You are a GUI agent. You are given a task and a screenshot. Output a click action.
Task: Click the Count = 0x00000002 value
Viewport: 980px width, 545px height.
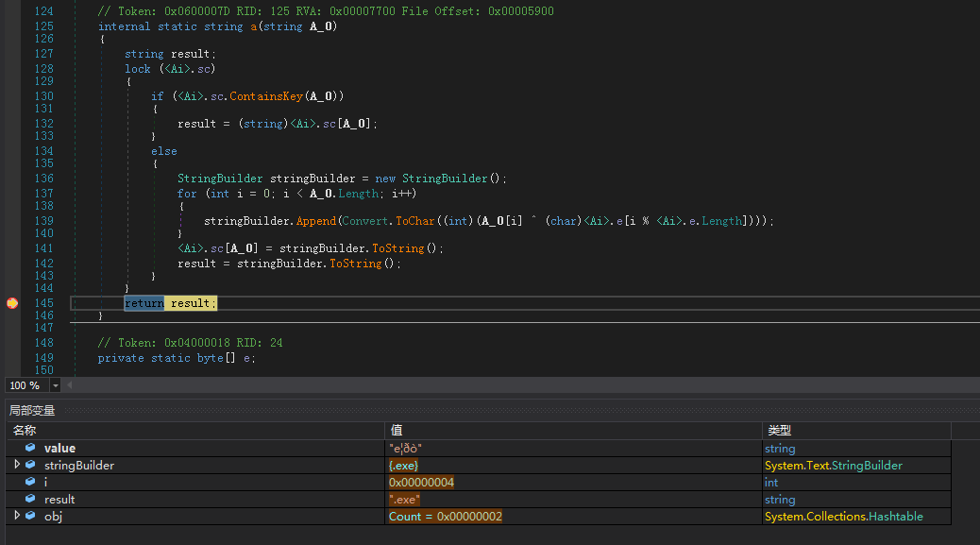[x=445, y=517]
